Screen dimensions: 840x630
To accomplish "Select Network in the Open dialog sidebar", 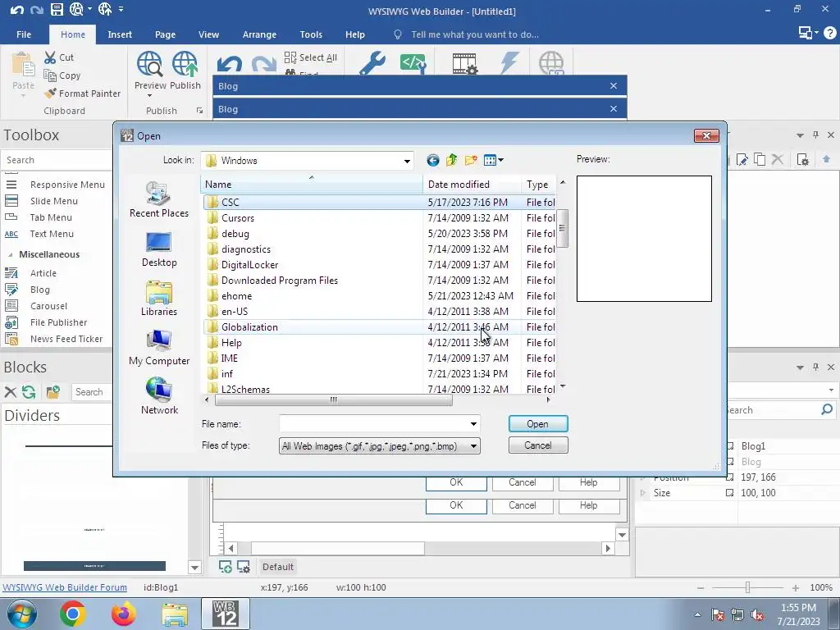I will pyautogui.click(x=159, y=396).
